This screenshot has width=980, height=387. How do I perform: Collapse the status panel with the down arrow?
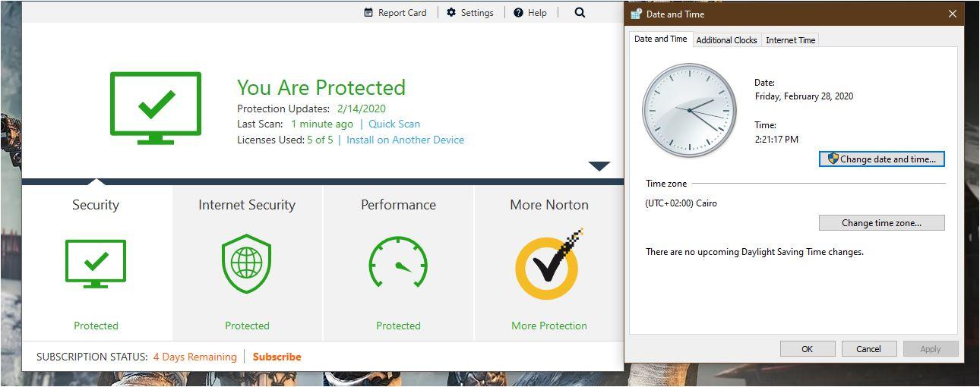(x=599, y=166)
